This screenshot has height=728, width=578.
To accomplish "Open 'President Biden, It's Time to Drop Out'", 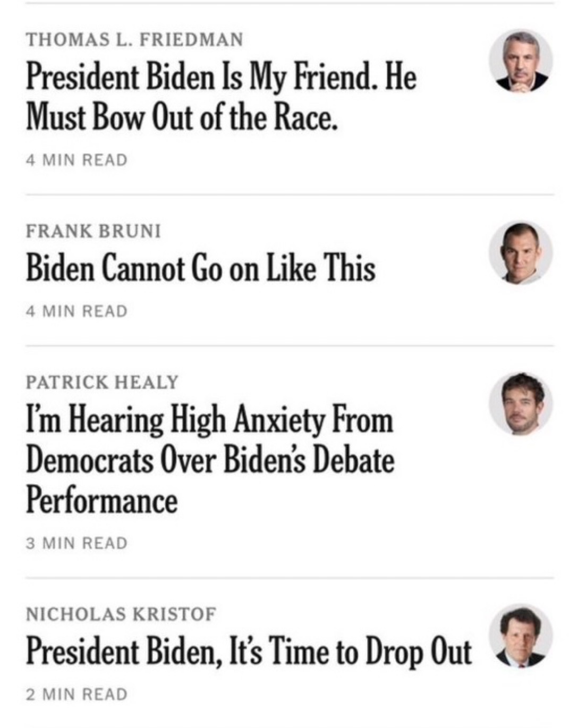I will point(249,651).
